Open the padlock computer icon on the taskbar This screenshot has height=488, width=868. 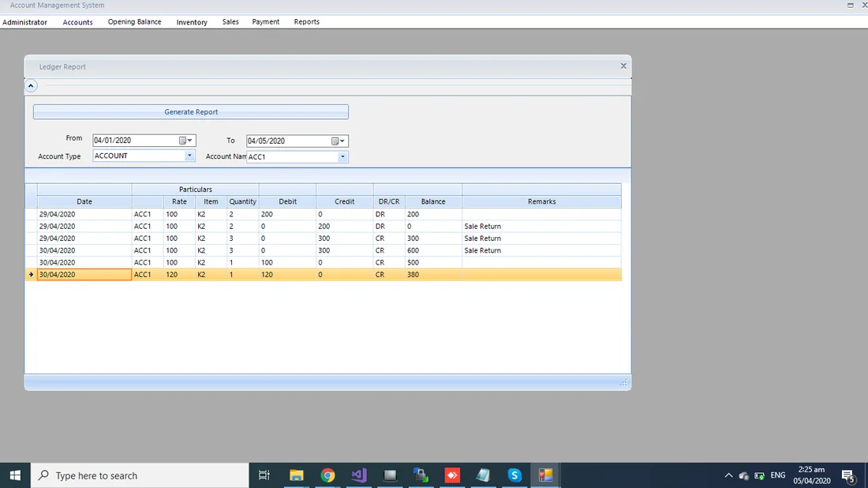point(421,475)
